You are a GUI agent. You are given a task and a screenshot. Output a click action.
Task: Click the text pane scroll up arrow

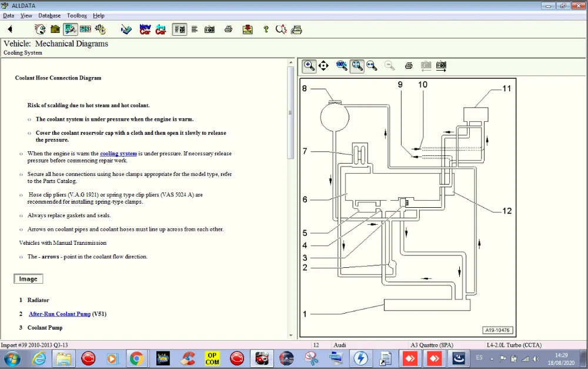(x=291, y=62)
